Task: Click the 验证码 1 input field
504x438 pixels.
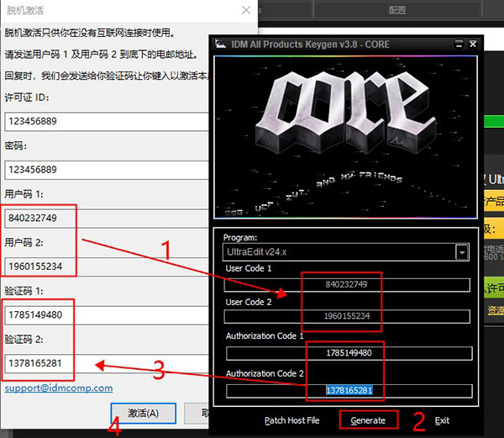Action: coord(106,316)
